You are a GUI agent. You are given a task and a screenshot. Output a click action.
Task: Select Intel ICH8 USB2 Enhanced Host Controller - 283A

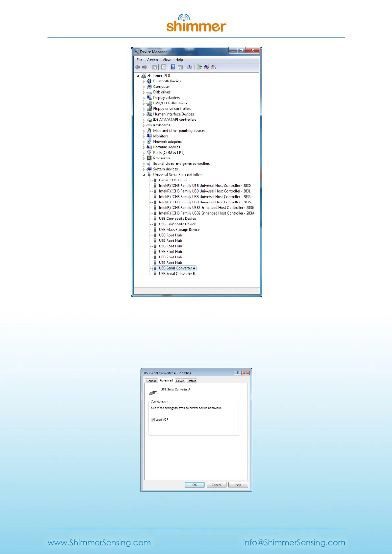(206, 213)
